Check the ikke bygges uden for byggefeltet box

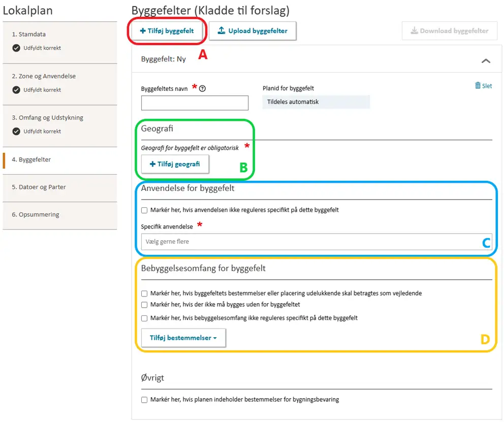(x=145, y=305)
